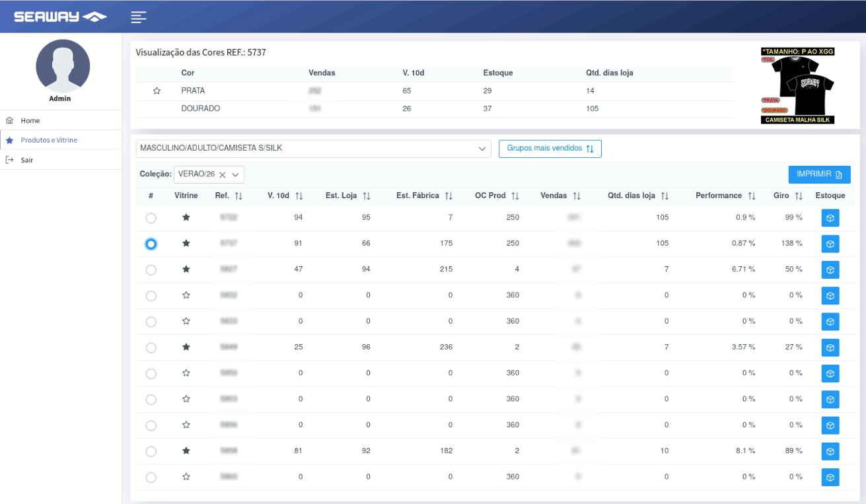The image size is (866, 504).
Task: Remove the VERAO/26 collection tag
Action: 223,174
